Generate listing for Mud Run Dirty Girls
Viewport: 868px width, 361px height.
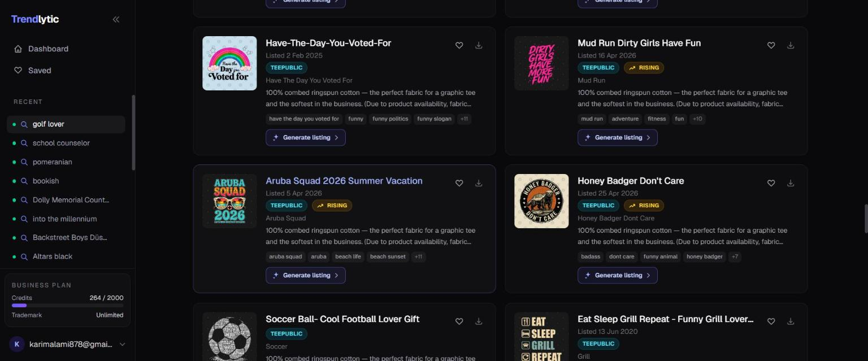click(x=618, y=137)
